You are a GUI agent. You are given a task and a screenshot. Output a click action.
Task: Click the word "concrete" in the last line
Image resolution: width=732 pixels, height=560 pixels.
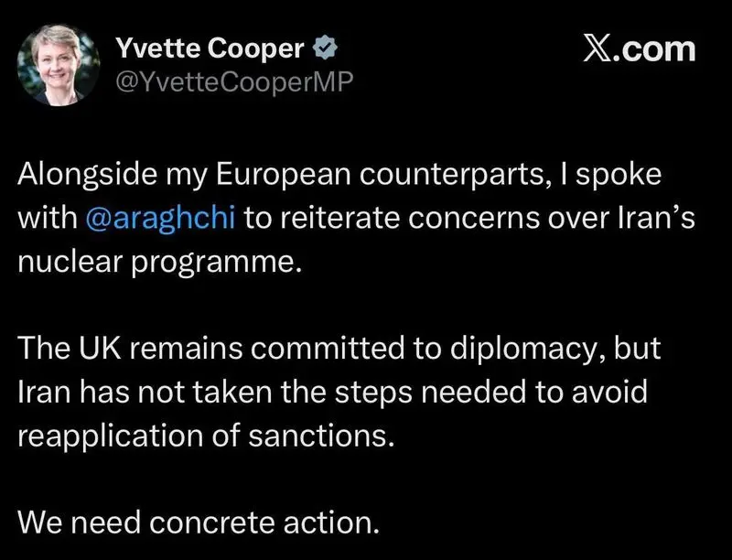pyautogui.click(x=214, y=524)
